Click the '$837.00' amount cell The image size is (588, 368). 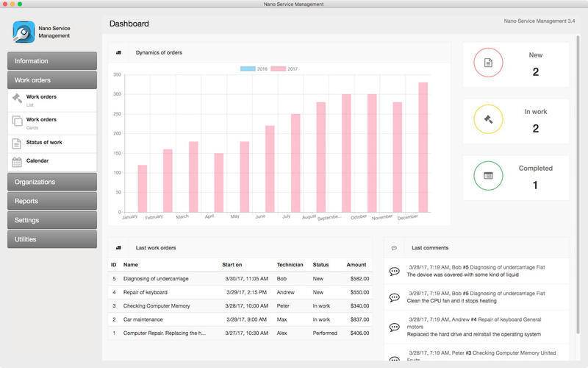tap(359, 319)
